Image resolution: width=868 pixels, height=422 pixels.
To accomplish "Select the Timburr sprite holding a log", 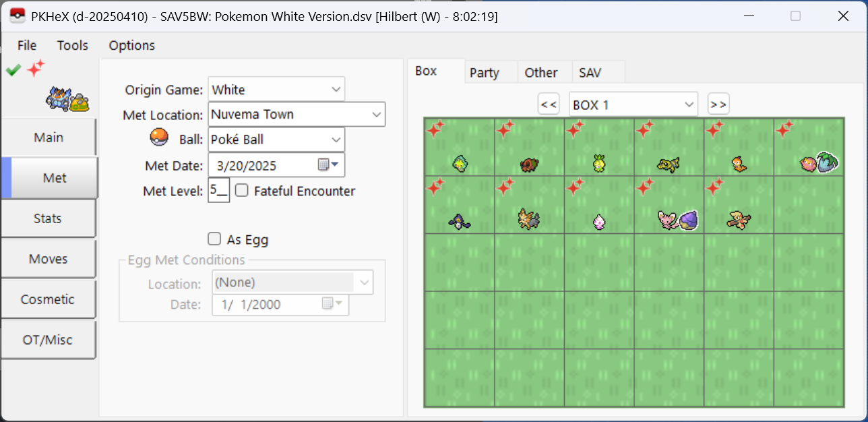I will (x=738, y=220).
